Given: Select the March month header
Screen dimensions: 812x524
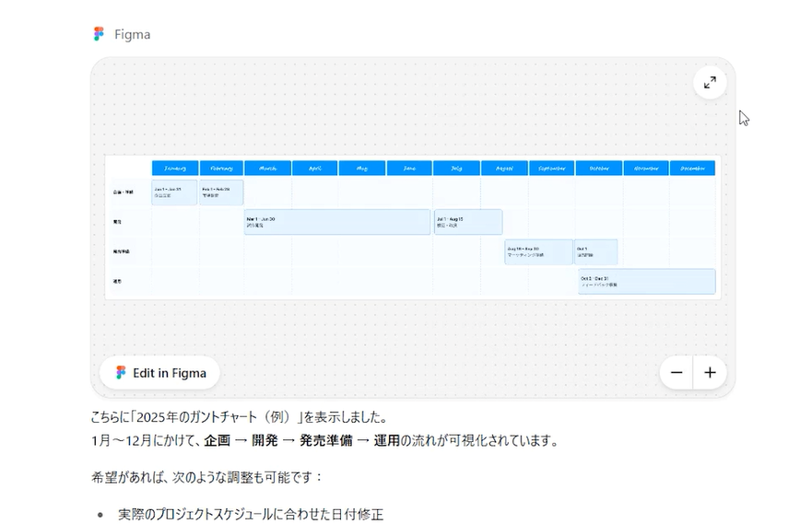Looking at the screenshot, I should tap(268, 169).
